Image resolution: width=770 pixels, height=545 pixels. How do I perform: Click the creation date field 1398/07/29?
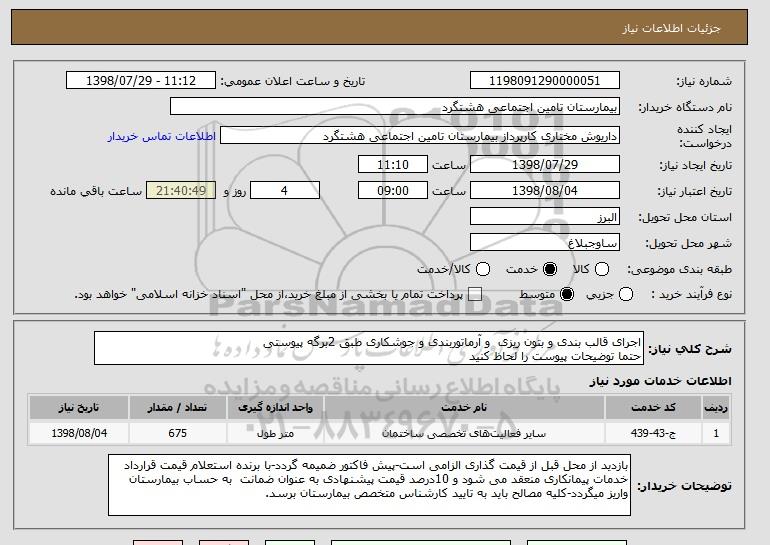545,164
